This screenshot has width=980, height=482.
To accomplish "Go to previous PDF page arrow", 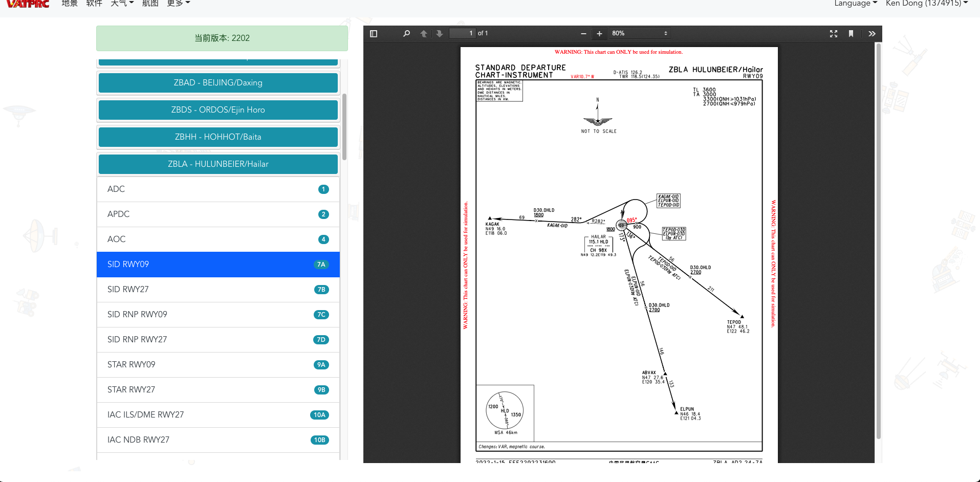I will coord(424,34).
